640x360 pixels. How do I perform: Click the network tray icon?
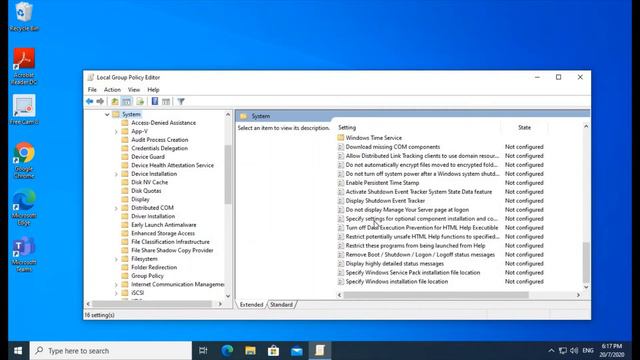pos(563,351)
